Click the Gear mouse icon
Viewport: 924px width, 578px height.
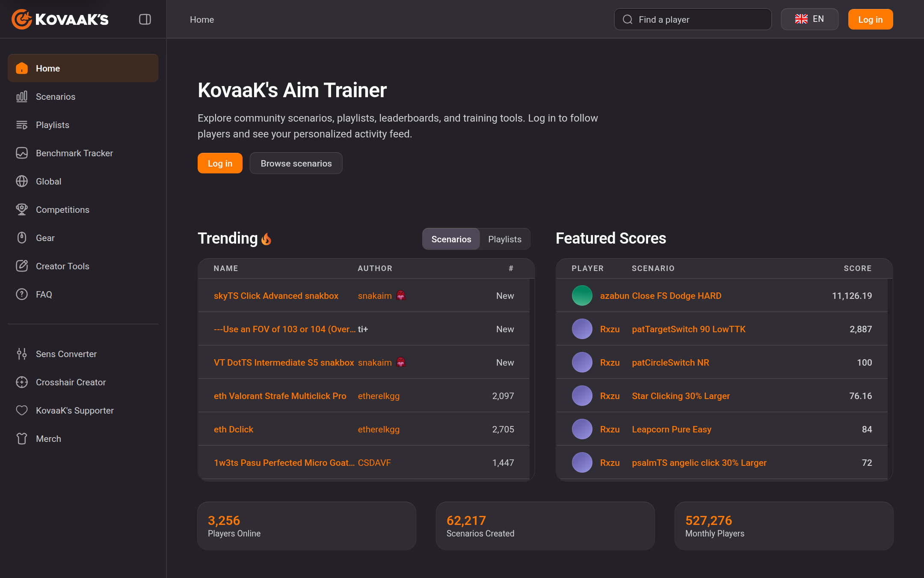pyautogui.click(x=22, y=238)
